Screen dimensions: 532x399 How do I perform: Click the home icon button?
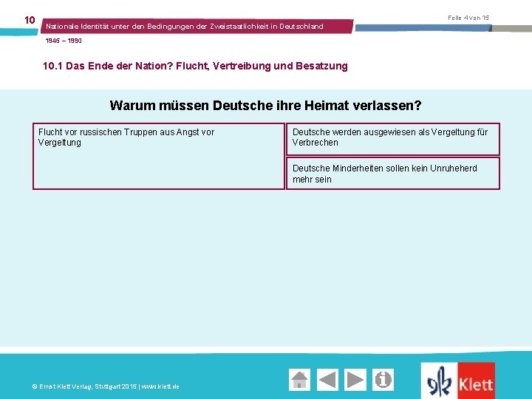(x=299, y=379)
